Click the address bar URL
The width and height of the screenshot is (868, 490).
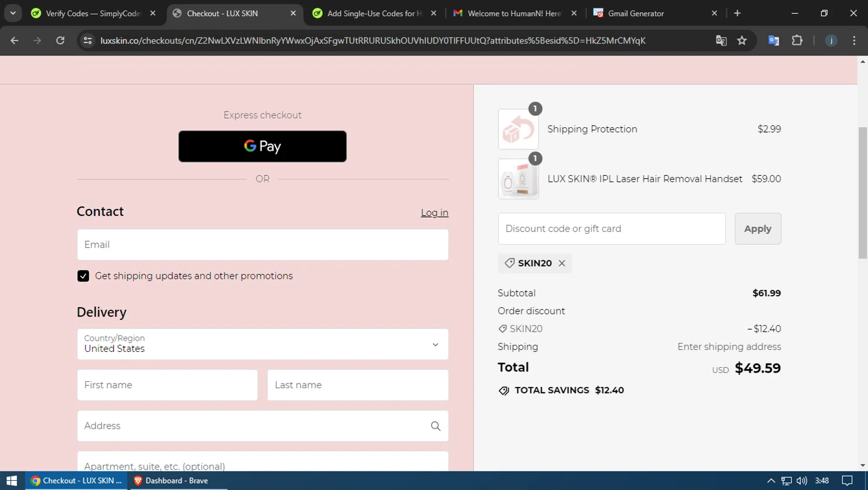(373, 40)
